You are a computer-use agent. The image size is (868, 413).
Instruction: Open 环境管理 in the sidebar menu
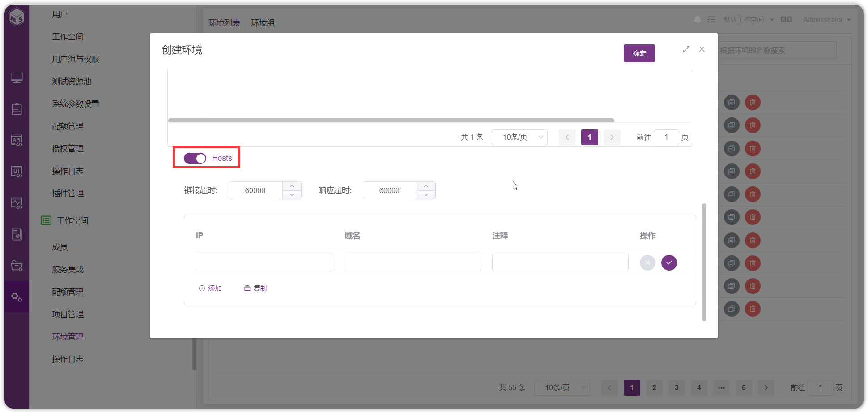click(x=68, y=337)
